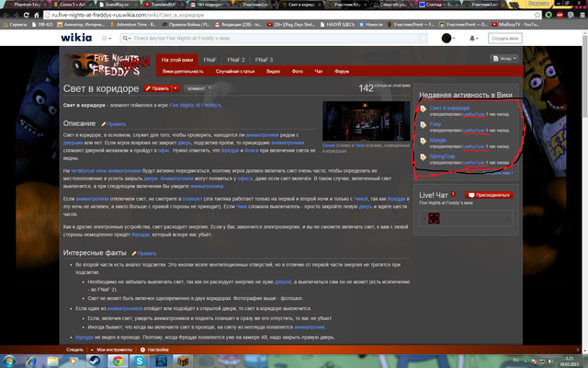Open Skype from the taskbar
Image resolution: width=588 pixels, height=368 pixels.
click(140, 362)
